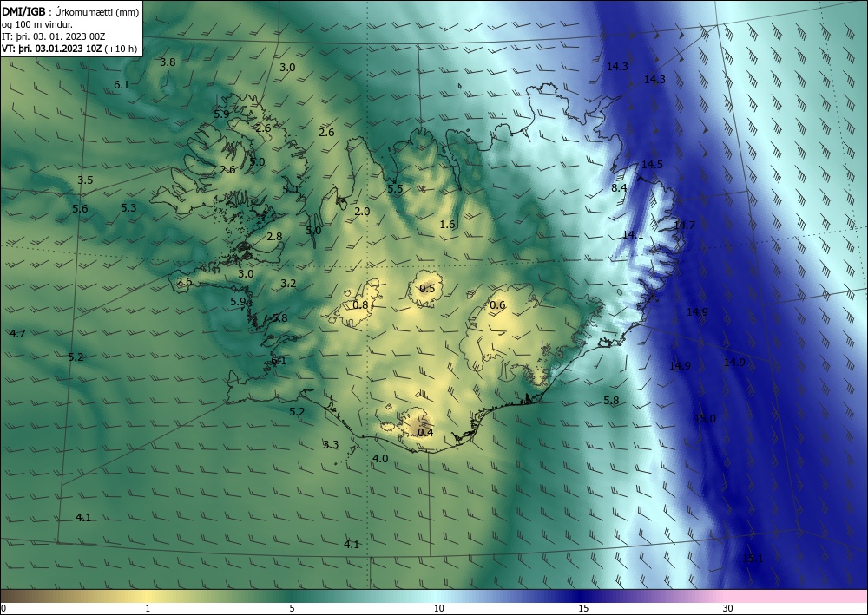
Task: Click the 2.8 value on the map
Action: [274, 236]
